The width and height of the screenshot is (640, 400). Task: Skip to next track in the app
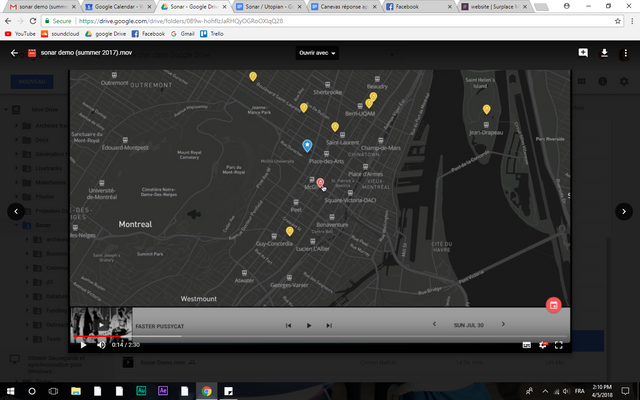tap(329, 325)
